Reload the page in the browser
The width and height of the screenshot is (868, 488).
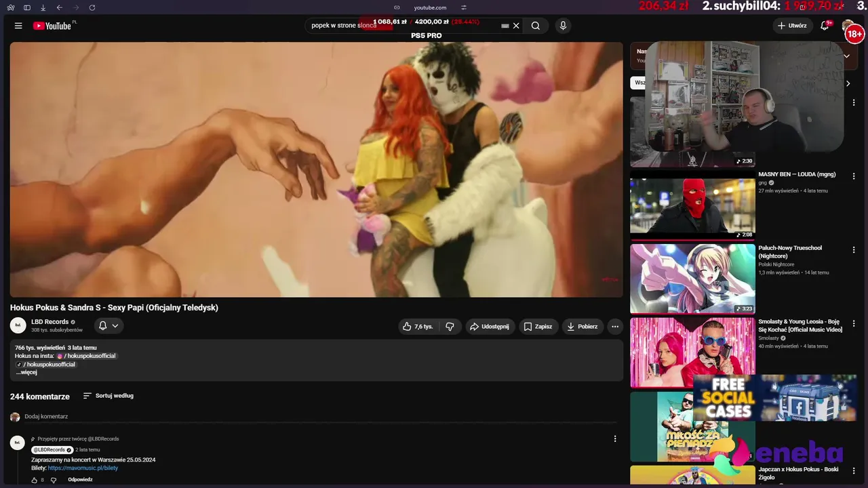click(x=92, y=7)
